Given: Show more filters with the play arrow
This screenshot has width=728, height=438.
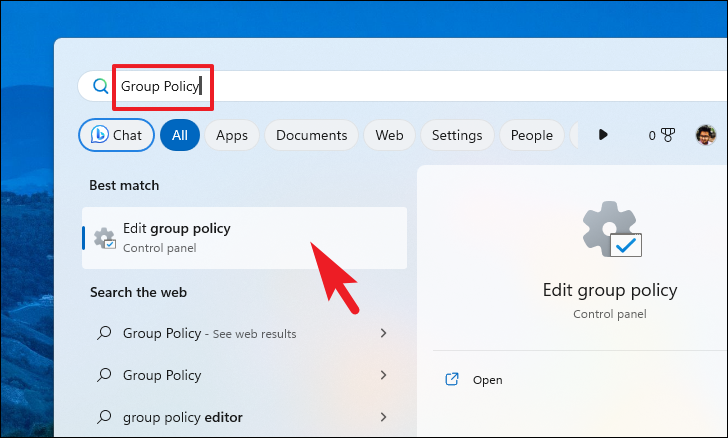Looking at the screenshot, I should click(x=603, y=135).
